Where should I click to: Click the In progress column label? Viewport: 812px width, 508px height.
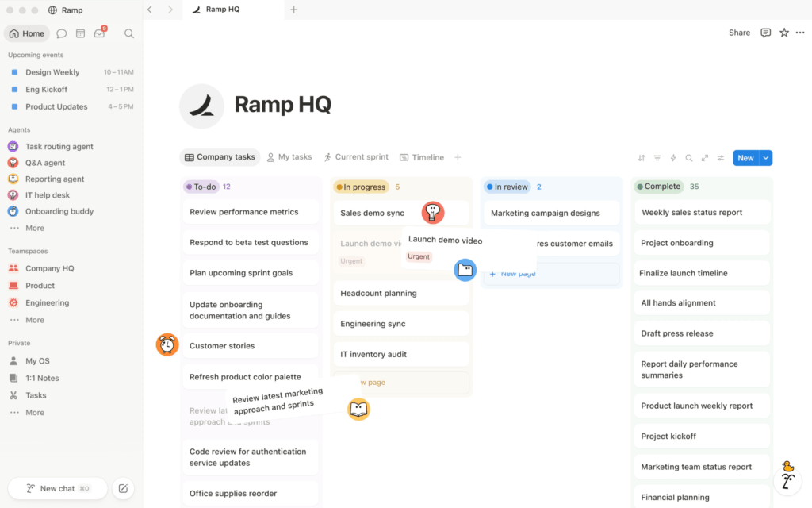(x=361, y=187)
